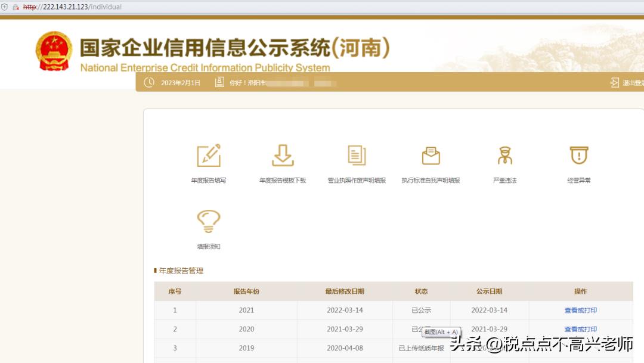Open 营业执照作废声明填报 document icon
The width and height of the screenshot is (644, 363).
click(357, 156)
